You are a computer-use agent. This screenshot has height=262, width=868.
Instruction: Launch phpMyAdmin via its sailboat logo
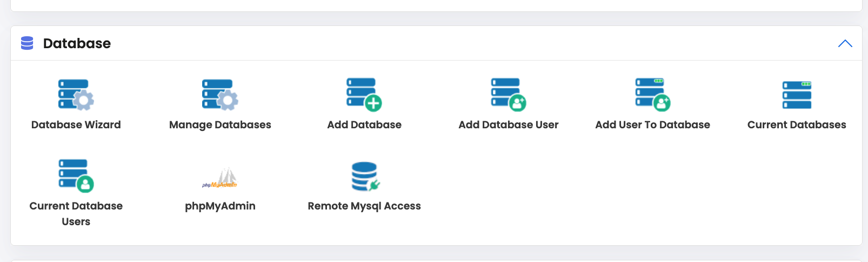[x=220, y=178]
